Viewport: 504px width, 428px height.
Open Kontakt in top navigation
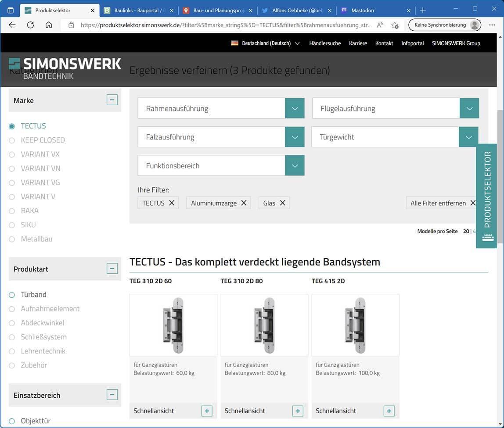pyautogui.click(x=384, y=43)
